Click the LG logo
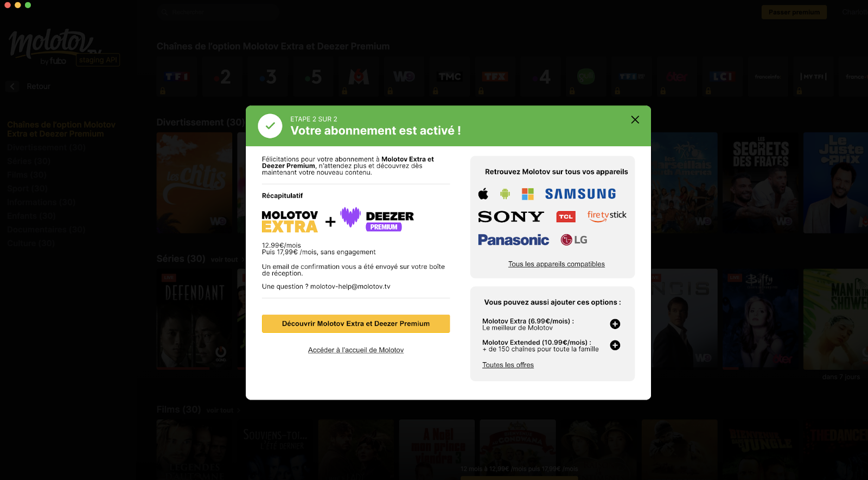The image size is (868, 480). [x=574, y=240]
